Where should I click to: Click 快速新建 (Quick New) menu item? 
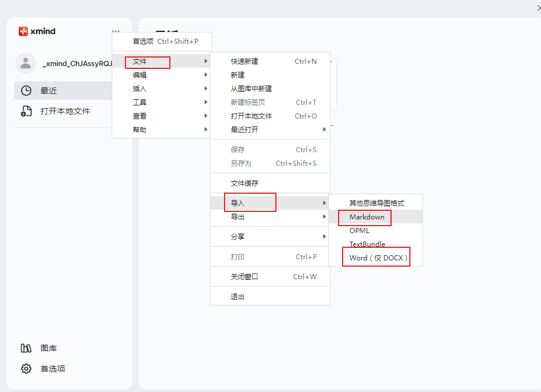click(245, 61)
